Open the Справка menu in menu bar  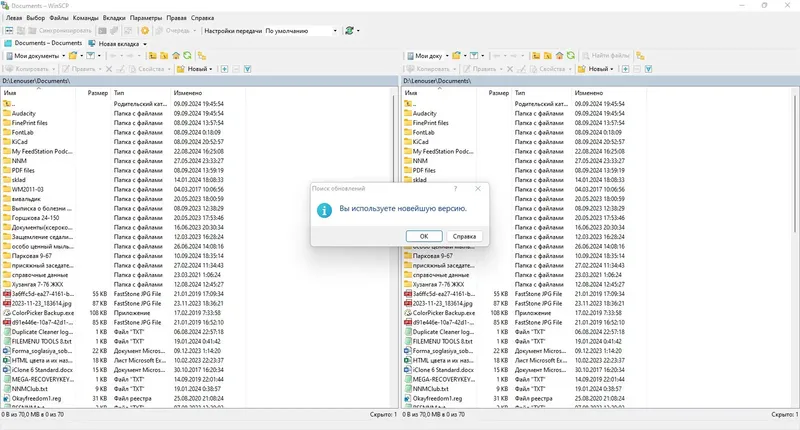tap(202, 18)
